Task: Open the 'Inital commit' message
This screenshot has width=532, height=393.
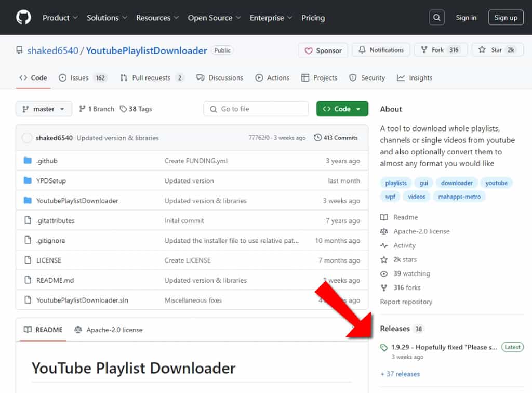Action: click(184, 220)
